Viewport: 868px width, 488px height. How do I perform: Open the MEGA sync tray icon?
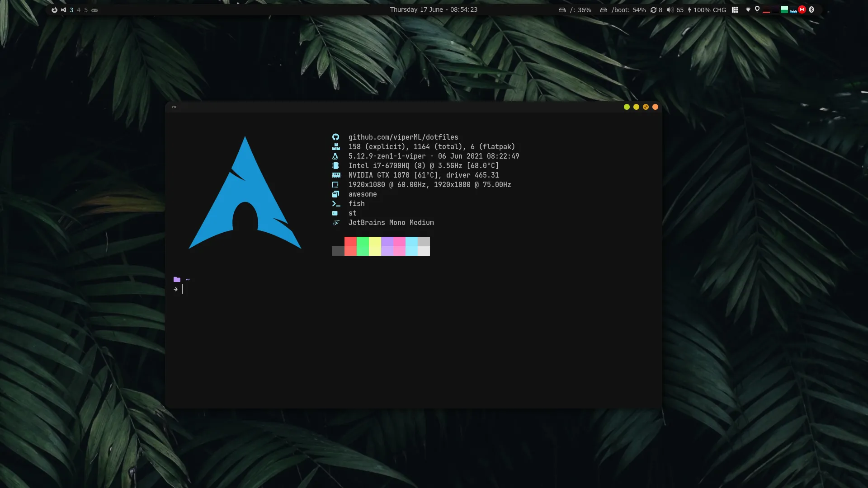[802, 9]
